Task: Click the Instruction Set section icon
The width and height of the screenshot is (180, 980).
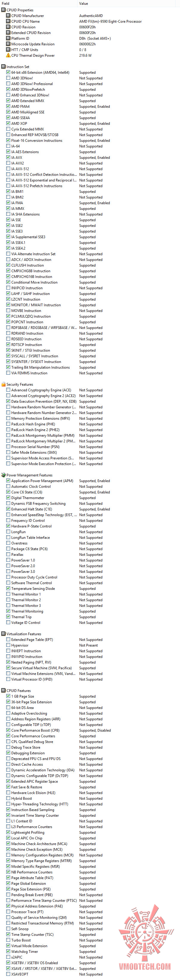Action: tap(3, 67)
